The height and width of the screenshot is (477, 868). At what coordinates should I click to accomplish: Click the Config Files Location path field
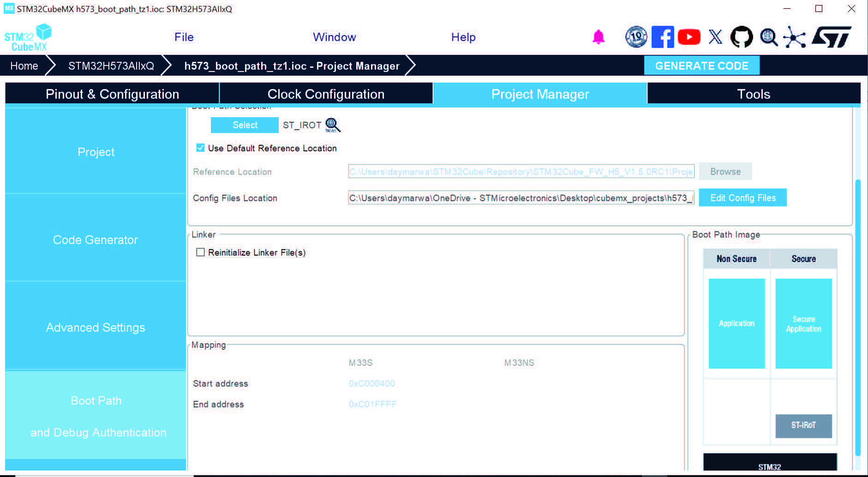521,198
